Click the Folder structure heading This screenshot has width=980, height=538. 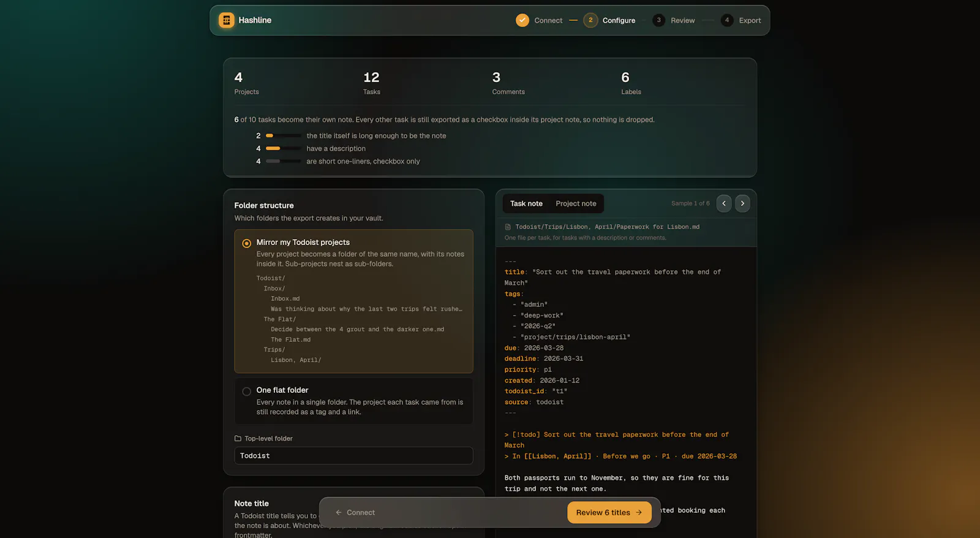point(264,205)
